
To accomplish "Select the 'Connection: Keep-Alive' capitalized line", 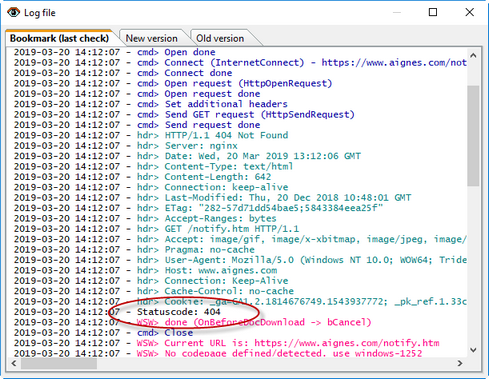I will [151, 281].
